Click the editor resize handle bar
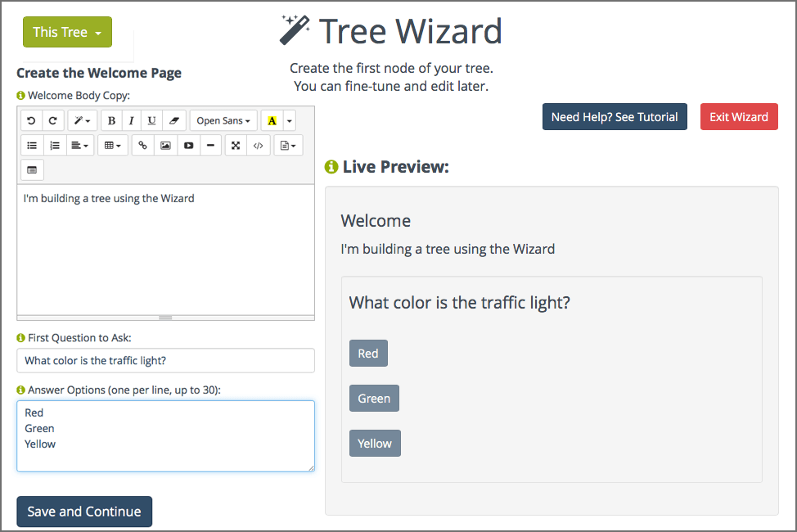Viewport: 797px width, 532px height. click(x=166, y=318)
